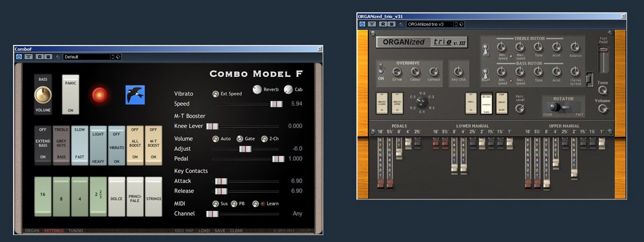Open the ORGANized trio v3 preset dropdown
The image size is (644, 242).
(430, 24)
